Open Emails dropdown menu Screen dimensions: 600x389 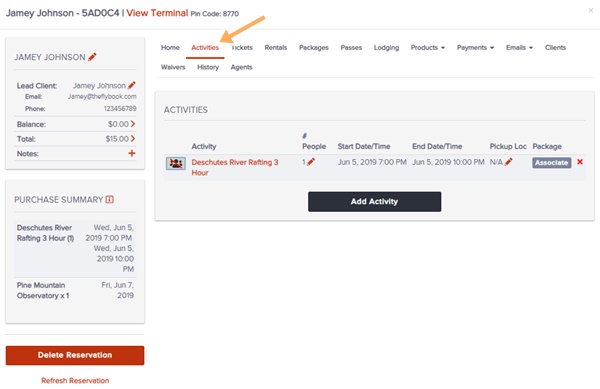click(x=519, y=47)
